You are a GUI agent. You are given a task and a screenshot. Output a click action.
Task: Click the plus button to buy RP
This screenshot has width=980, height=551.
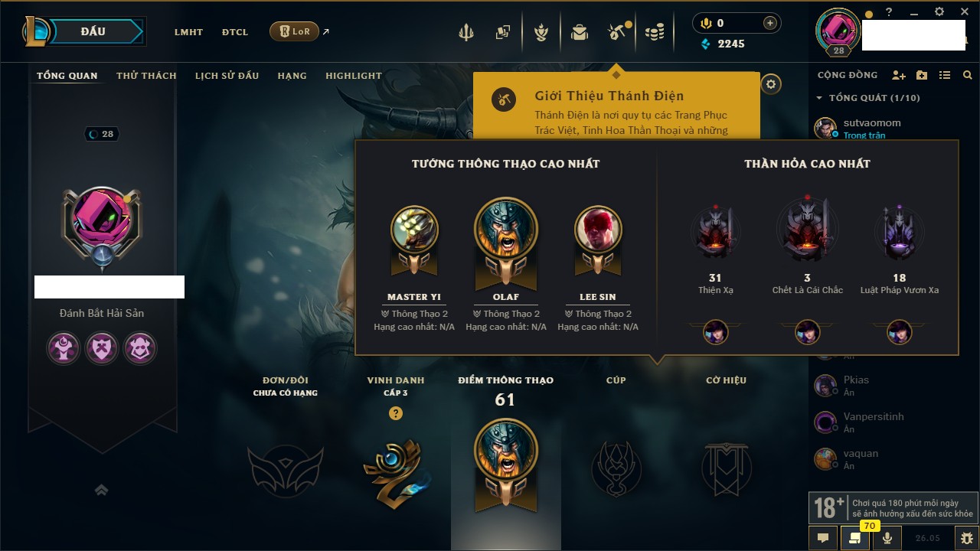(x=770, y=23)
